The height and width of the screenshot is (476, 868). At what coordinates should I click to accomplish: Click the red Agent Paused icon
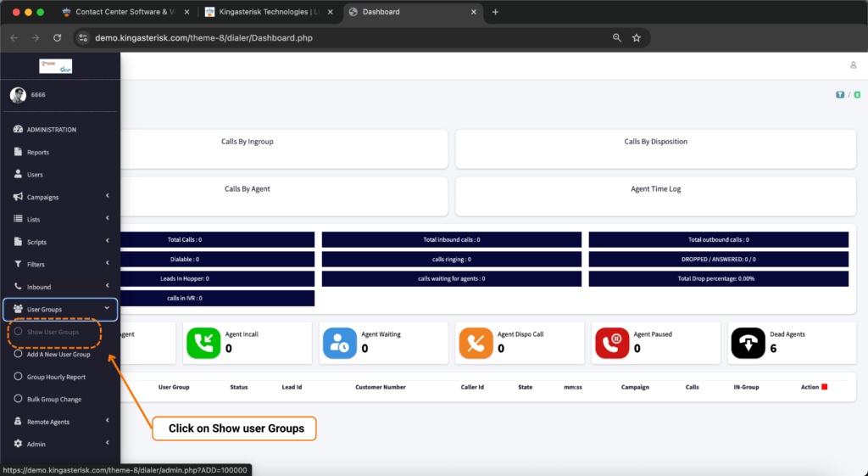pos(612,343)
